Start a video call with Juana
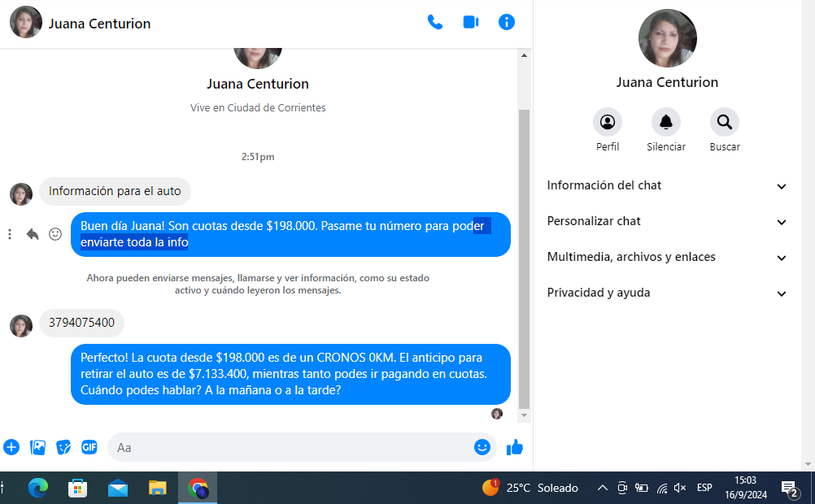The image size is (815, 504). (x=471, y=23)
